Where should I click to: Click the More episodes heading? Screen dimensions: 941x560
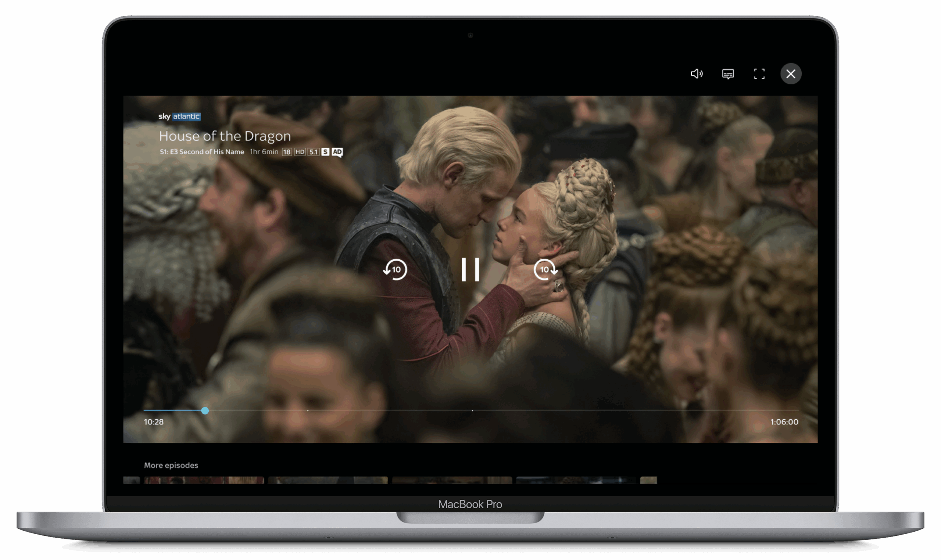pos(171,465)
